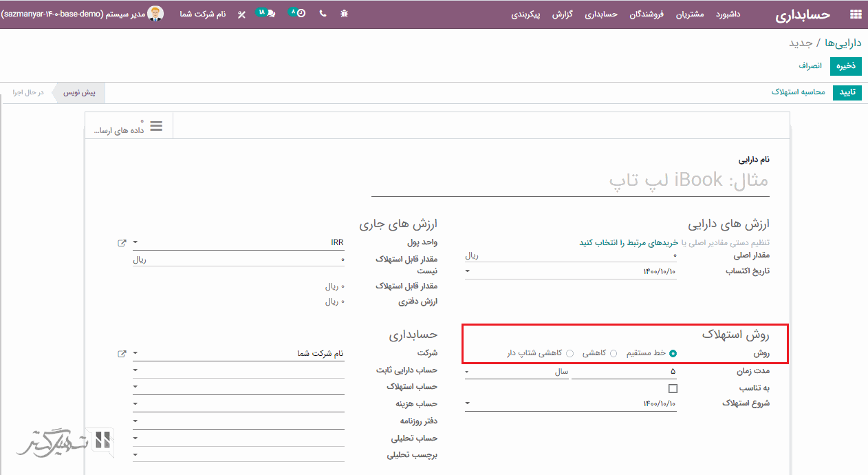Open external link icon beside IRR currency
The width and height of the screenshot is (868, 475).
coord(122,243)
